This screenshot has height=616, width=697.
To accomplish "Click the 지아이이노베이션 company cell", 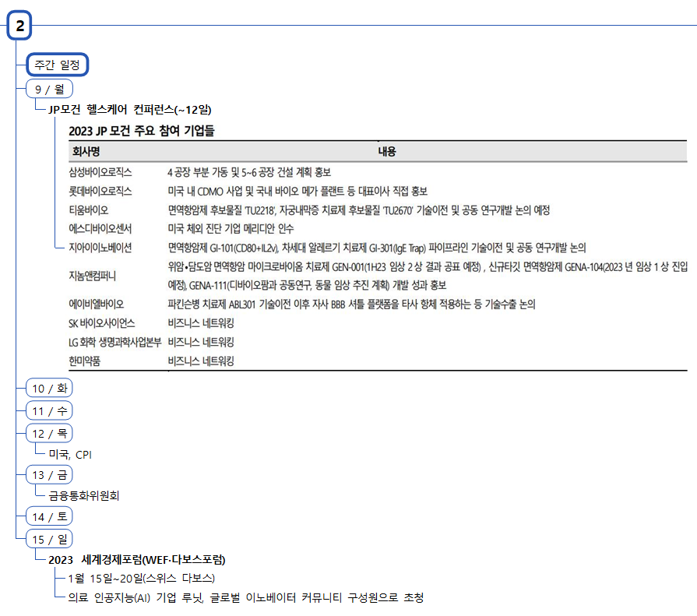I will 100,248.
